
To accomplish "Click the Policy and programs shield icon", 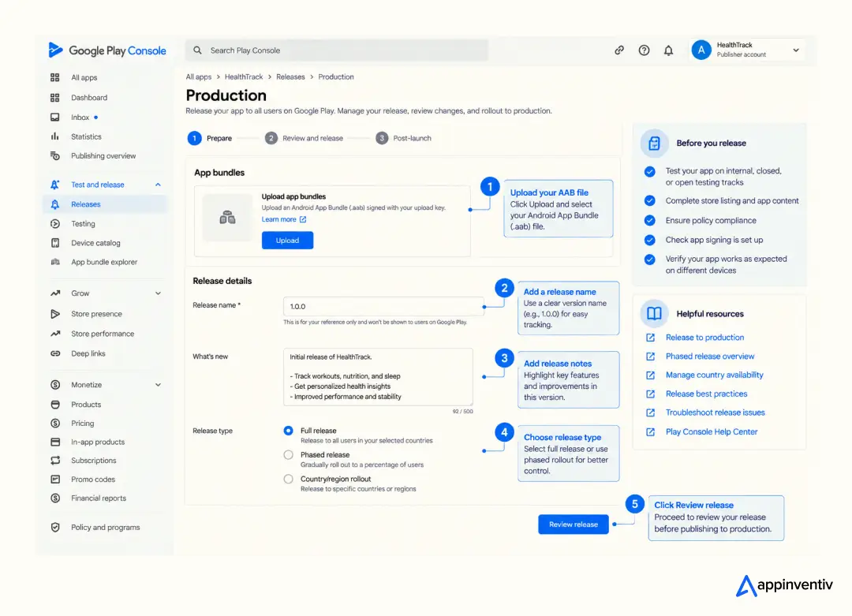I will coord(55,528).
